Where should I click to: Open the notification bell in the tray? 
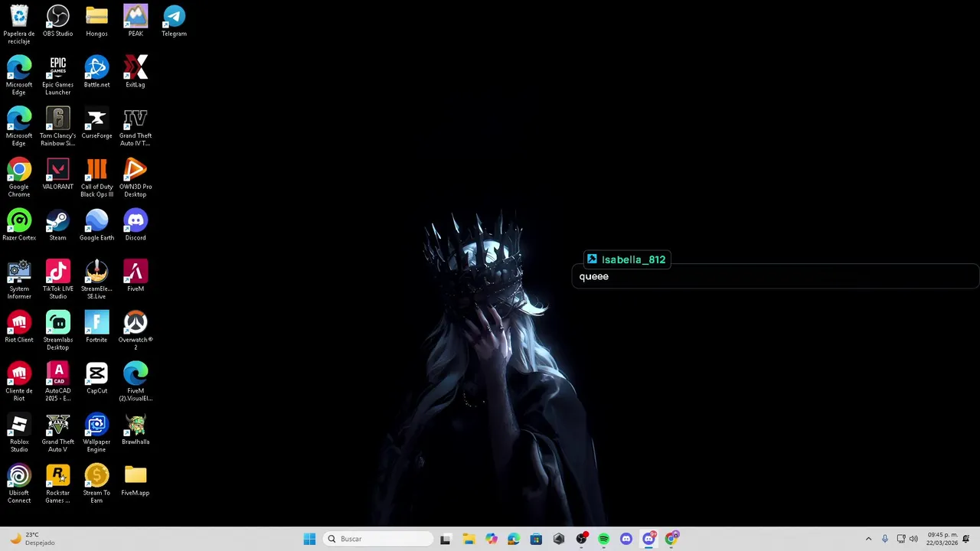tap(966, 539)
